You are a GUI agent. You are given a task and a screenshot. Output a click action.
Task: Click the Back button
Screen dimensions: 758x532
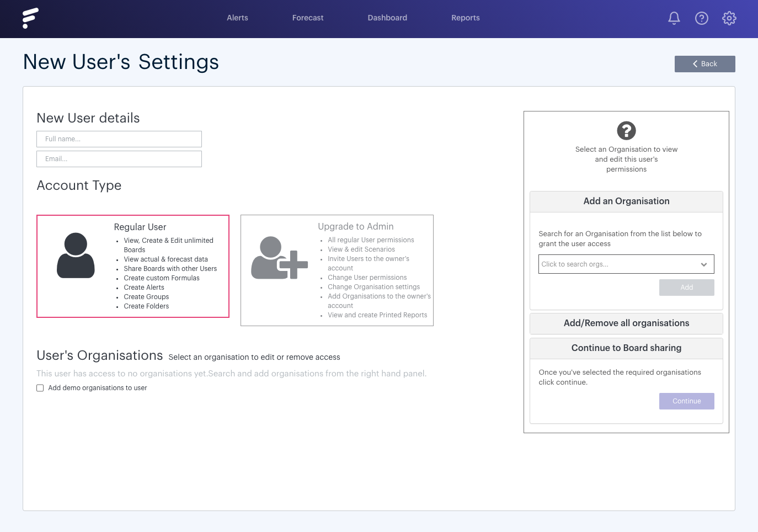(704, 64)
